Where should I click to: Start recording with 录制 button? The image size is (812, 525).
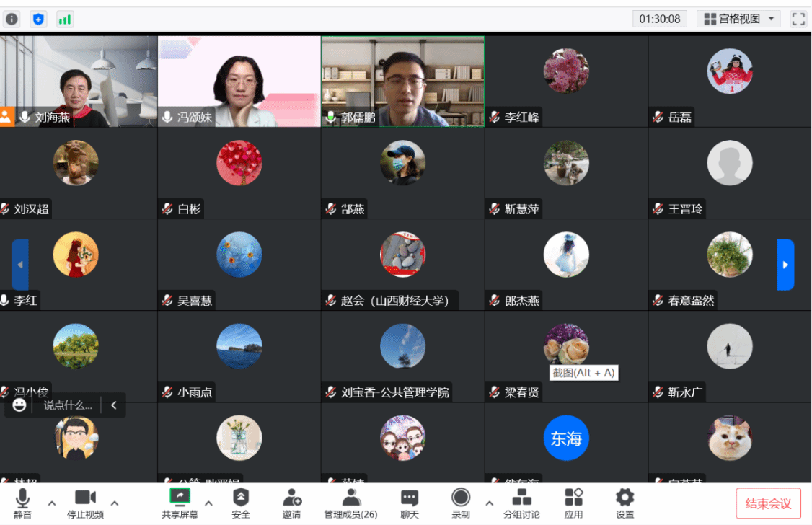click(461, 503)
